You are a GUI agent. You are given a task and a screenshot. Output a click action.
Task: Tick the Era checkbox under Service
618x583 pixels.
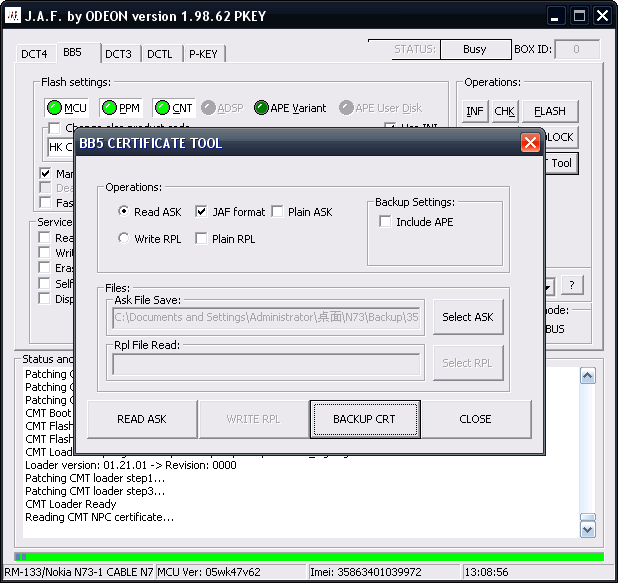(x=44, y=268)
